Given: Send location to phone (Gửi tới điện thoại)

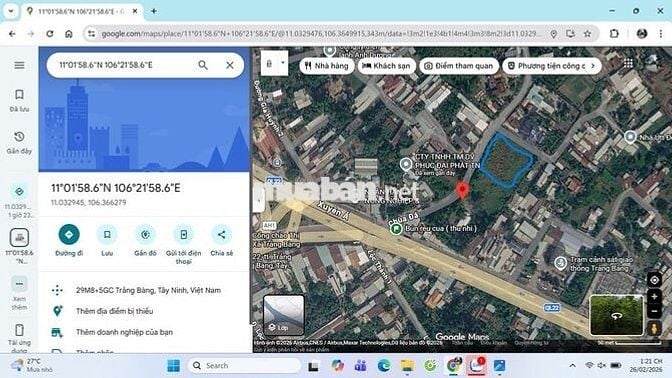Looking at the screenshot, I should pos(183,244).
